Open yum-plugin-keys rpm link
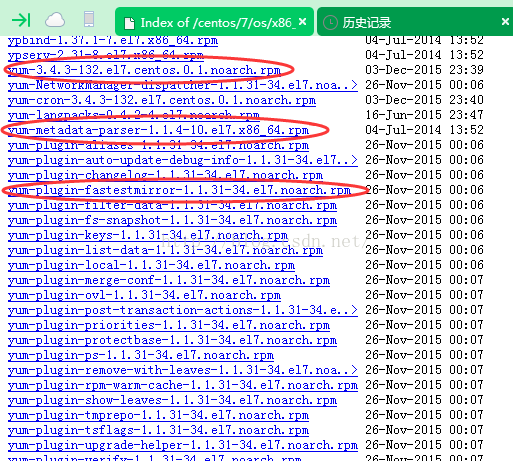 (x=148, y=235)
